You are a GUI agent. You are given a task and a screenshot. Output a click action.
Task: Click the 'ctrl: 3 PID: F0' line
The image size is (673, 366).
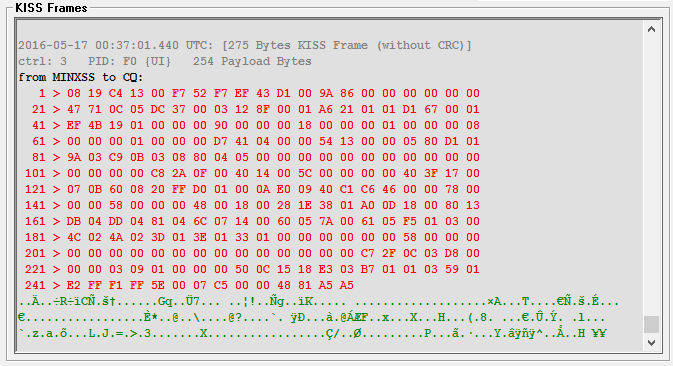pyautogui.click(x=165, y=61)
